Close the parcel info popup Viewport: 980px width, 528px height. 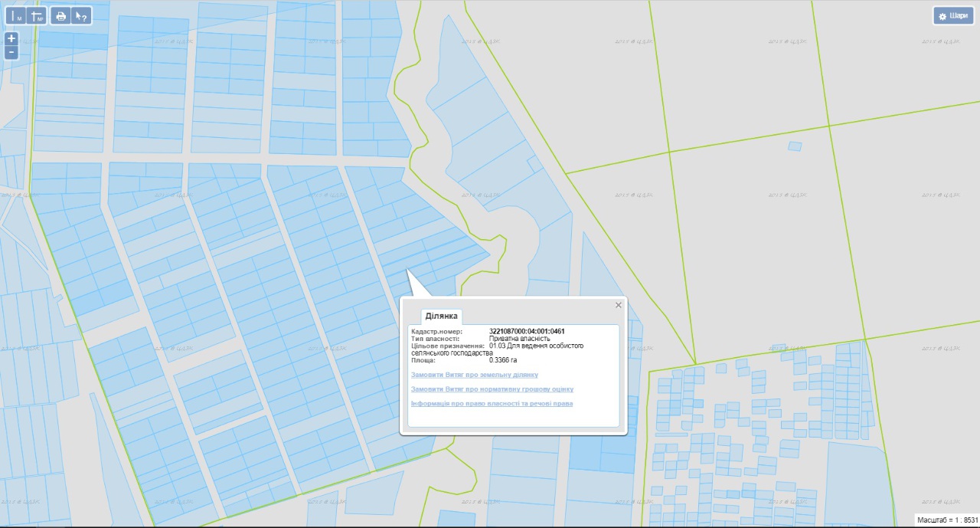(x=619, y=305)
